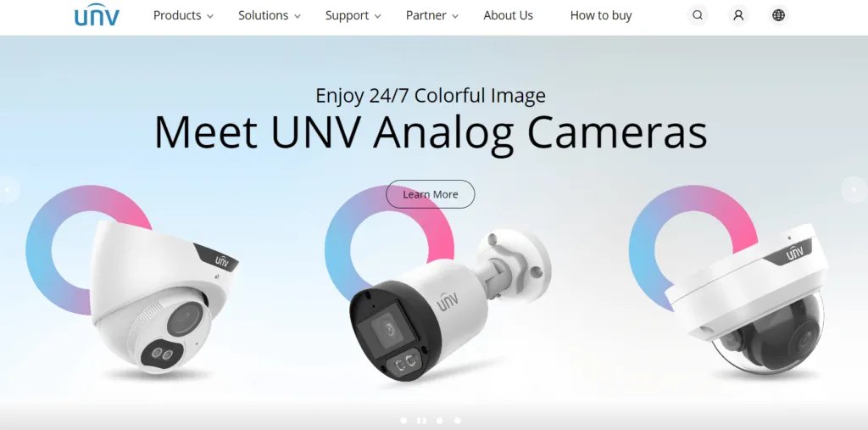Go to previous slide with left arrow
This screenshot has width=868, height=430.
point(8,190)
